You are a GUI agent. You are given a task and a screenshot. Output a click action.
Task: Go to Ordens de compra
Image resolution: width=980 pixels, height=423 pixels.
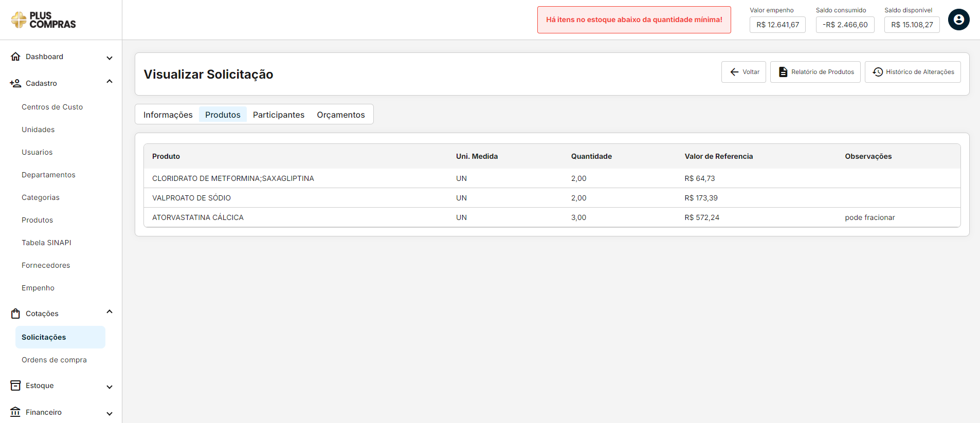point(54,360)
